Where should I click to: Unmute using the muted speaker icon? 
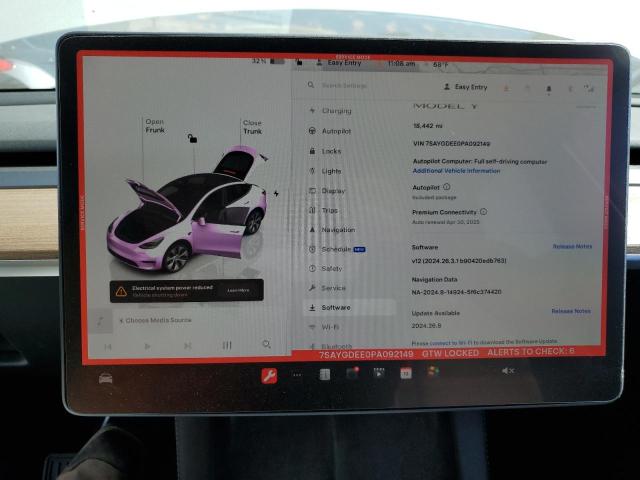click(508, 371)
